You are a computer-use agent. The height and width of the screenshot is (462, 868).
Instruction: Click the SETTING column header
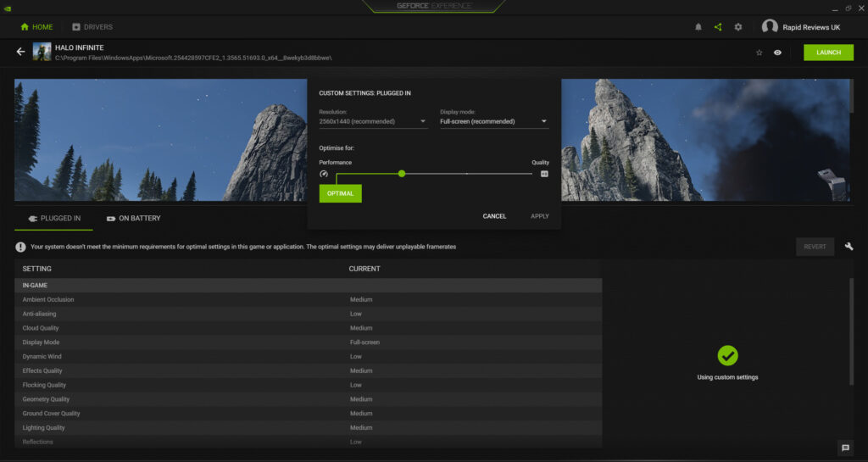(36, 269)
